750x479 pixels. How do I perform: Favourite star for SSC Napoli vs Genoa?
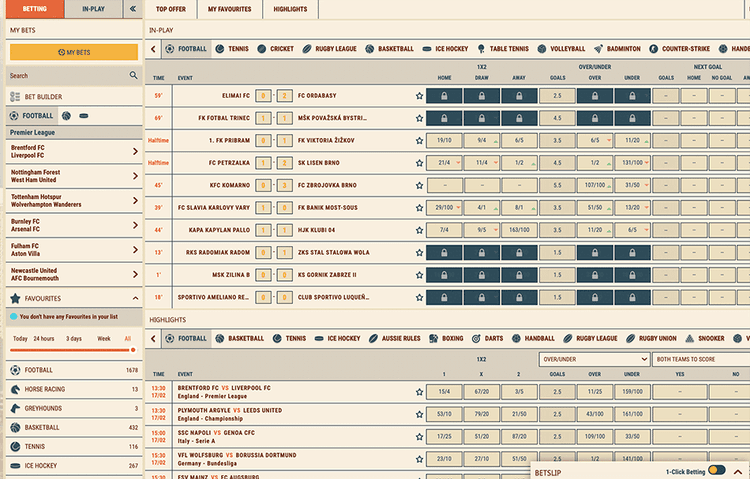point(419,437)
